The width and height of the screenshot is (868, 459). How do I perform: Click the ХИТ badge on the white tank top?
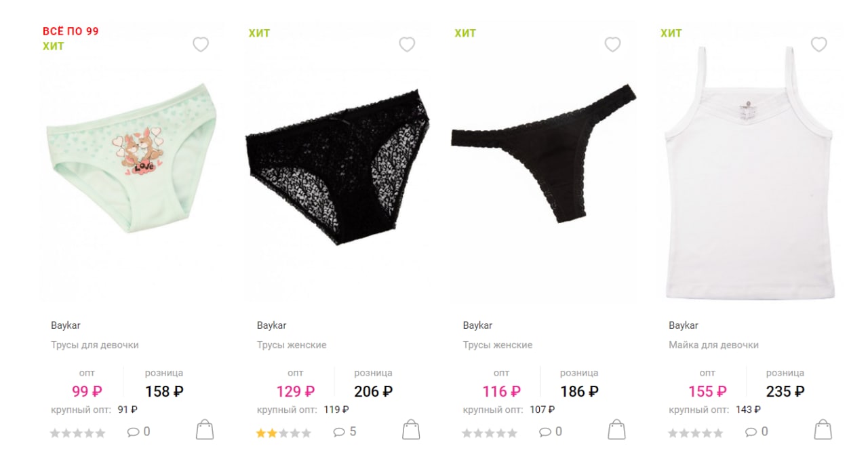point(671,33)
